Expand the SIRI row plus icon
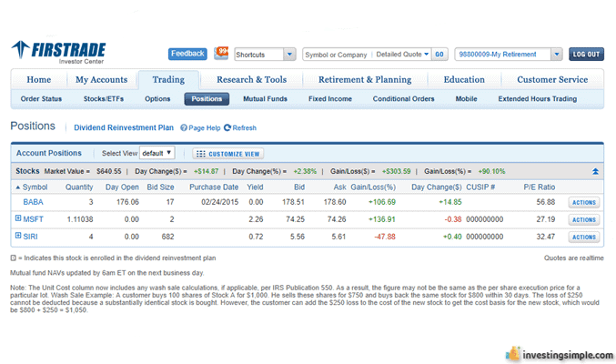The width and height of the screenshot is (616, 364). (x=18, y=236)
